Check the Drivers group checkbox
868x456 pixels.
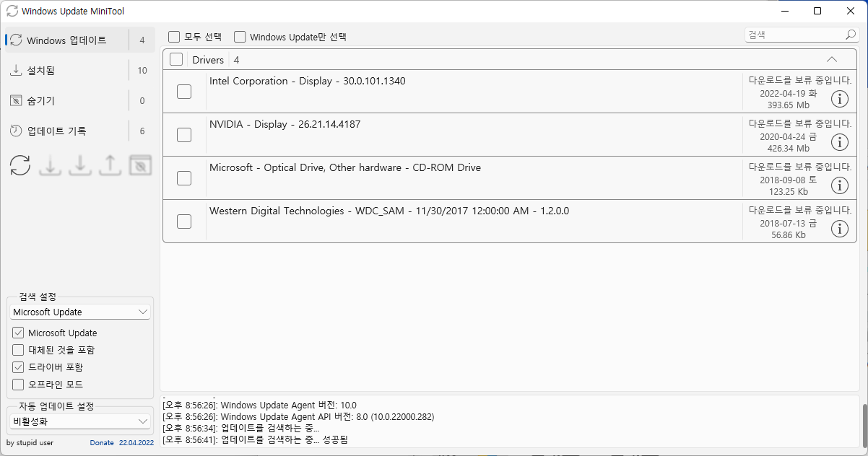(x=176, y=60)
